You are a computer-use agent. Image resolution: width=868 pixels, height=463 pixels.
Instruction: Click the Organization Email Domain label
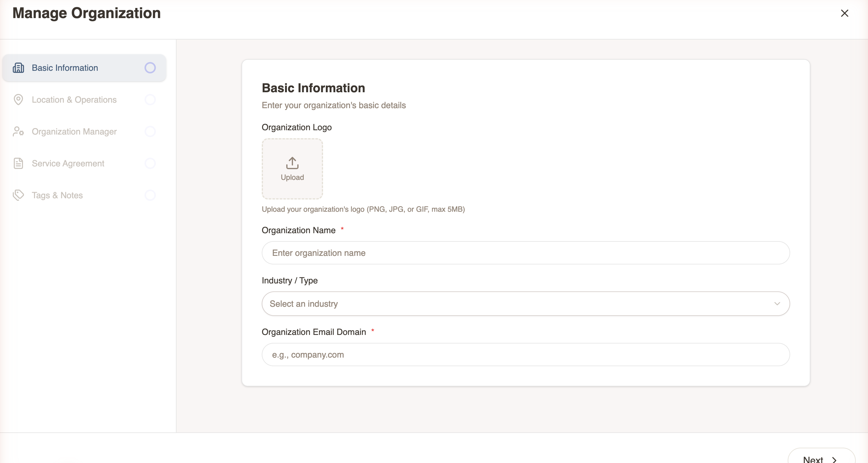click(x=314, y=332)
